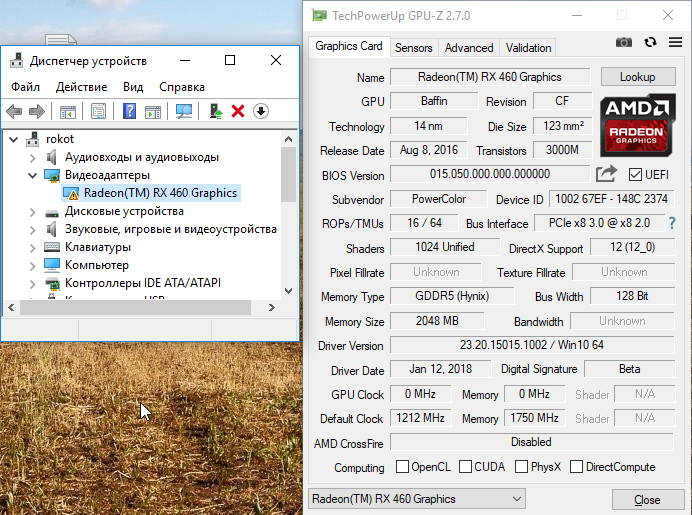692x515 pixels.
Task: Open the Справка menu
Action: [x=182, y=87]
